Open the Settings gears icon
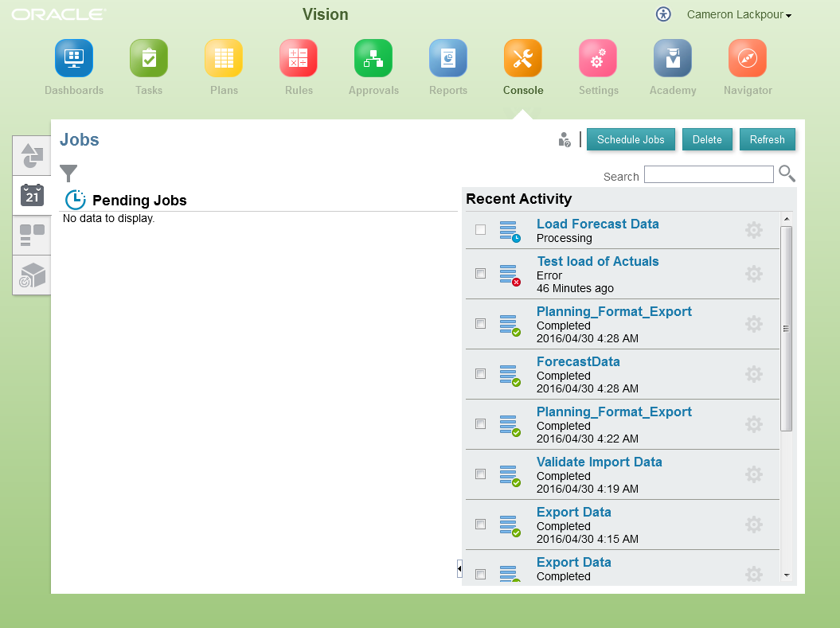 tap(598, 58)
